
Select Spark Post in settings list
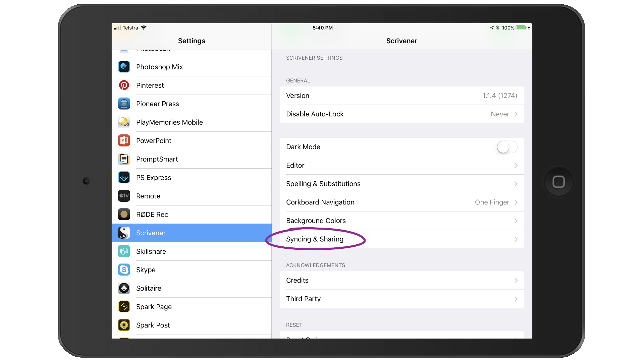coord(192,325)
